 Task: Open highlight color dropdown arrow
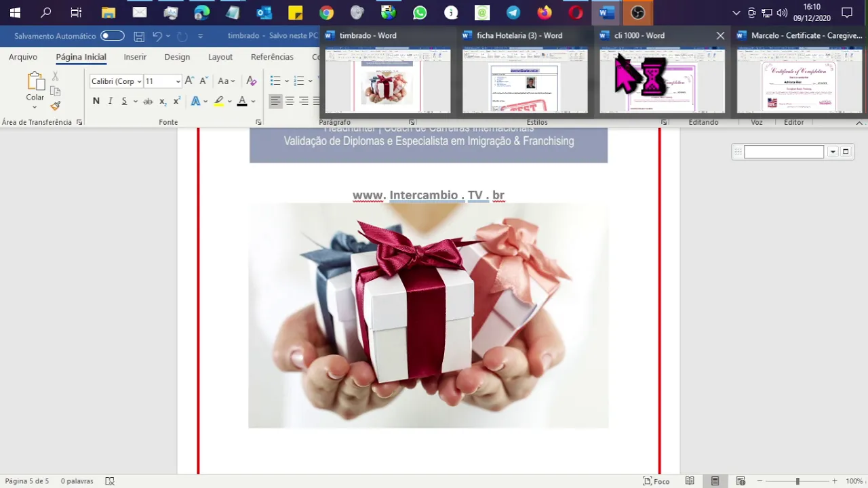point(229,101)
